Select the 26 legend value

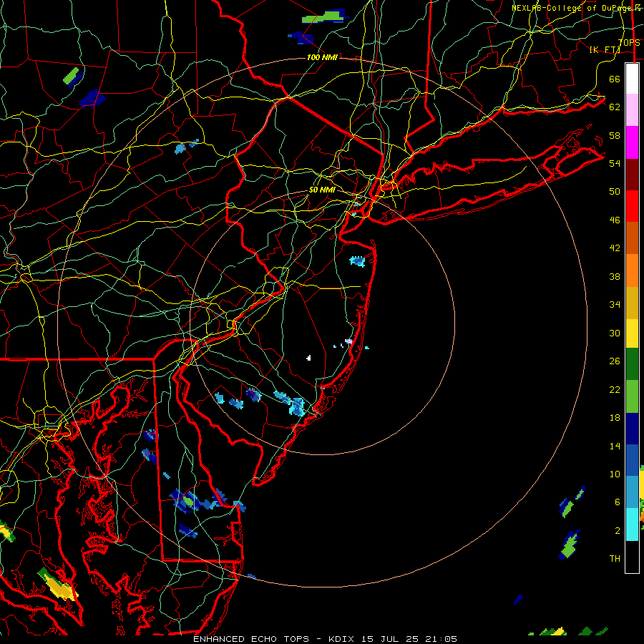[x=615, y=361]
